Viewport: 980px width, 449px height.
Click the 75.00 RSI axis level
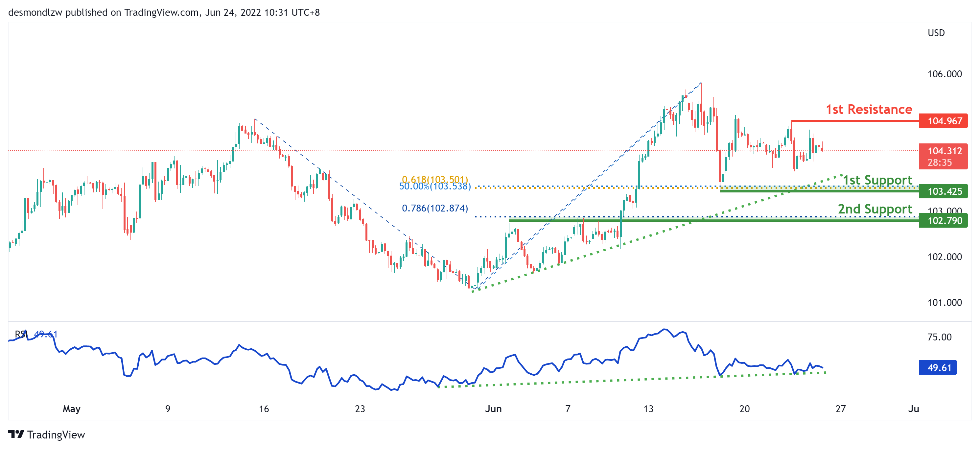point(939,337)
